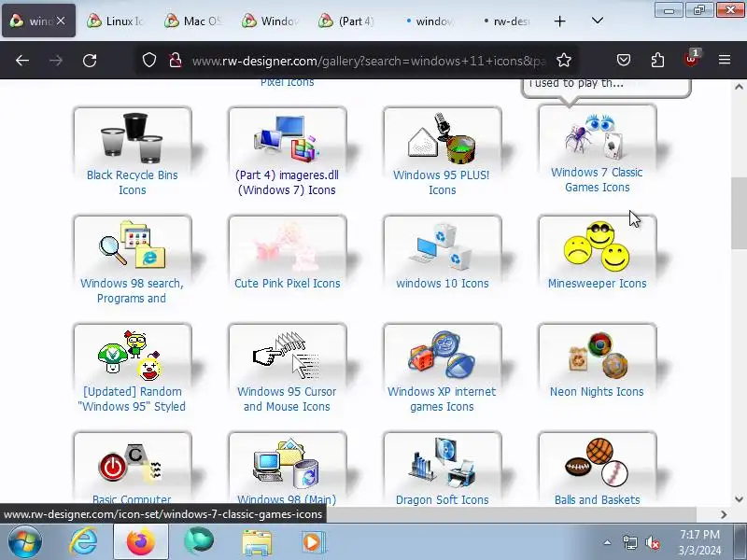Switch to the Linux Icons tab
This screenshot has width=747, height=560.
pos(117,21)
